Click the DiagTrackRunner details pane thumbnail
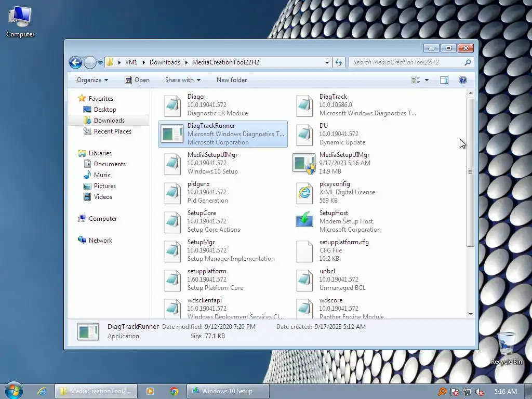This screenshot has width=532, height=399. click(88, 331)
